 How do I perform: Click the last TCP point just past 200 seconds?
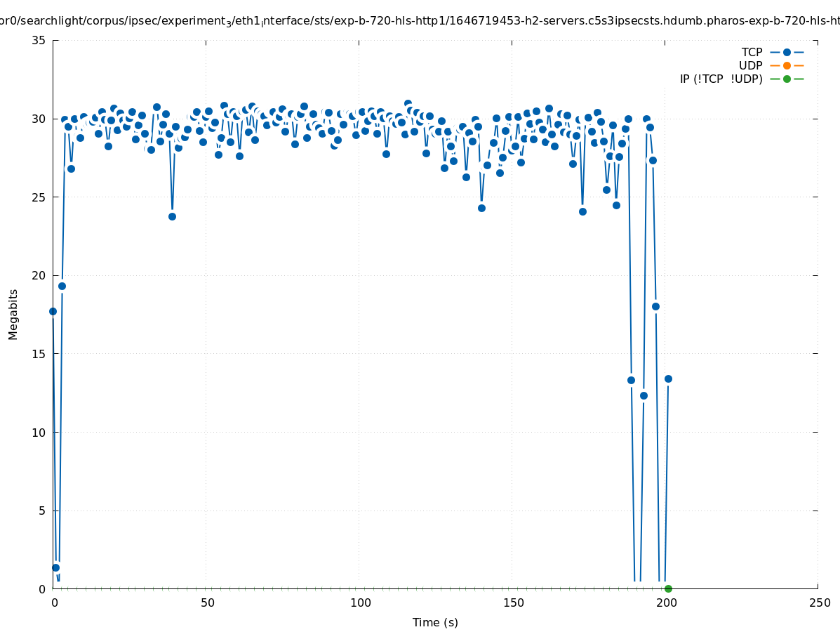[668, 378]
